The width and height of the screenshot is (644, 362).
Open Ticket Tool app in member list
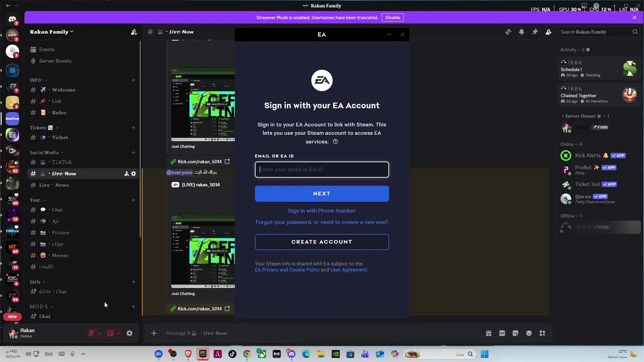point(599,185)
